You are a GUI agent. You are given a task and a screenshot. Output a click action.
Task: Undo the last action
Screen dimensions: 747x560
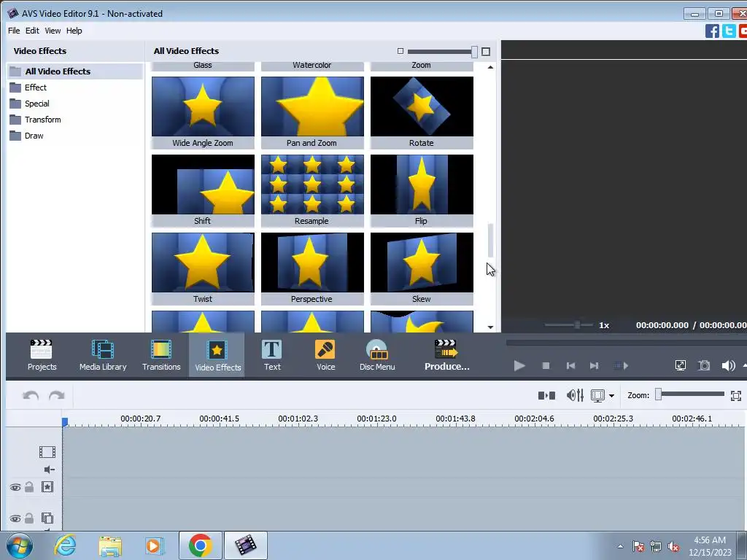31,396
